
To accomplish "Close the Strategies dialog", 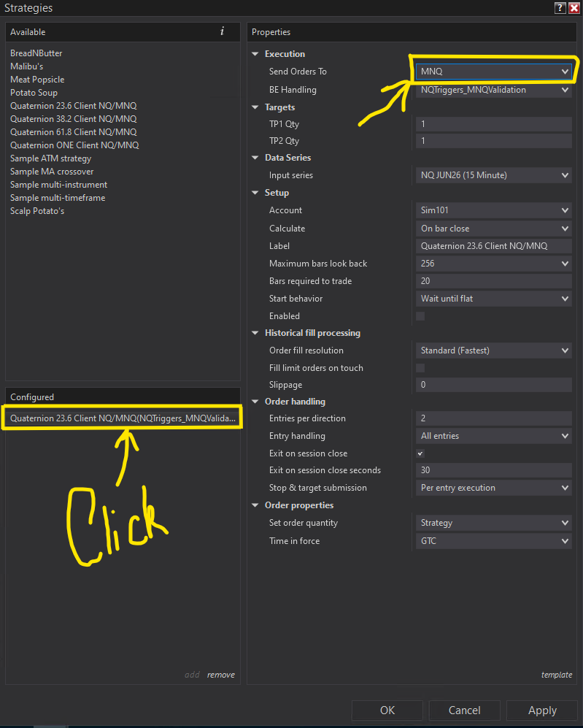I will 574,7.
